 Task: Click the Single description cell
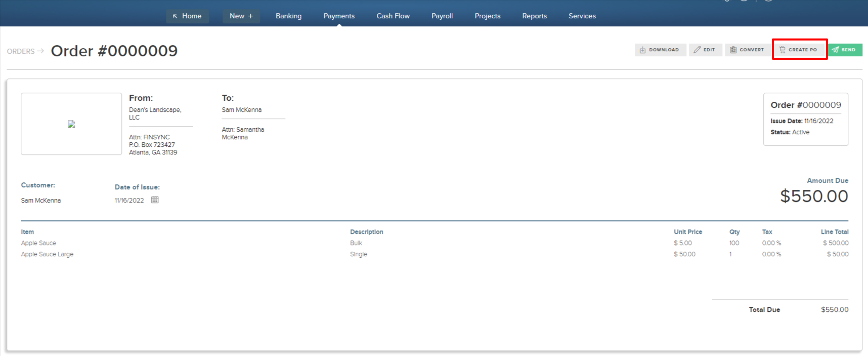click(359, 254)
